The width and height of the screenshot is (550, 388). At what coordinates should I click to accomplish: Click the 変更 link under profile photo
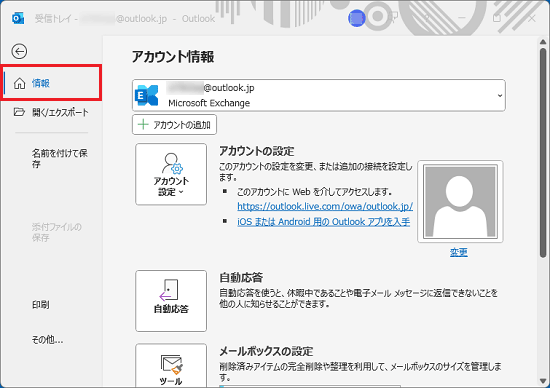(459, 252)
